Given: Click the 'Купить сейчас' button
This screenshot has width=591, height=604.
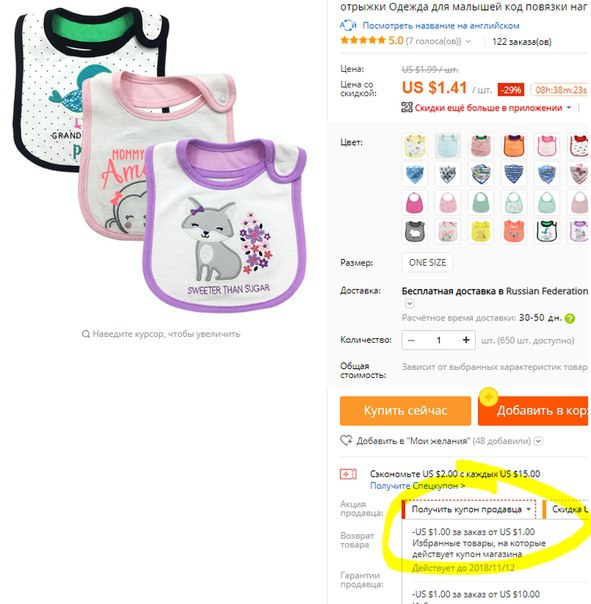Looking at the screenshot, I should 405,411.
